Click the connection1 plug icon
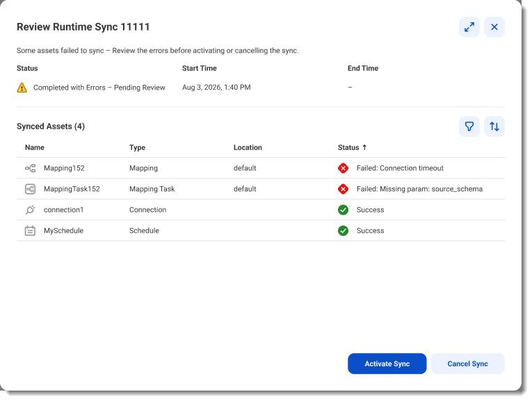The width and height of the screenshot is (532, 401). click(30, 210)
